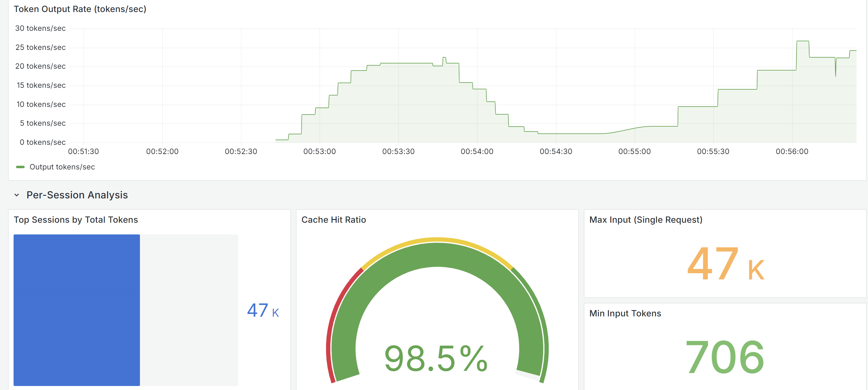
Task: Click the 0 tokens/sec axis label
Action: (43, 142)
